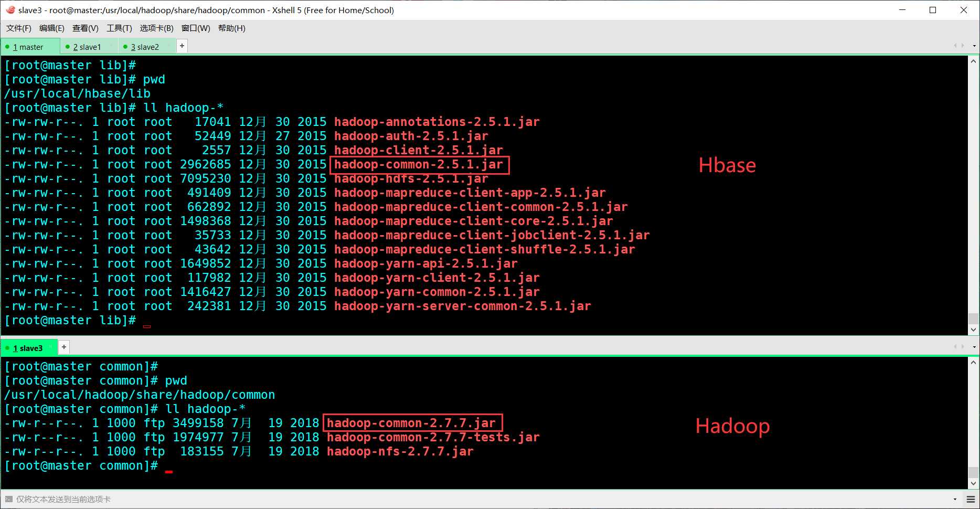The image size is (980, 509).
Task: Open the 帮助(H) menu
Action: click(231, 28)
